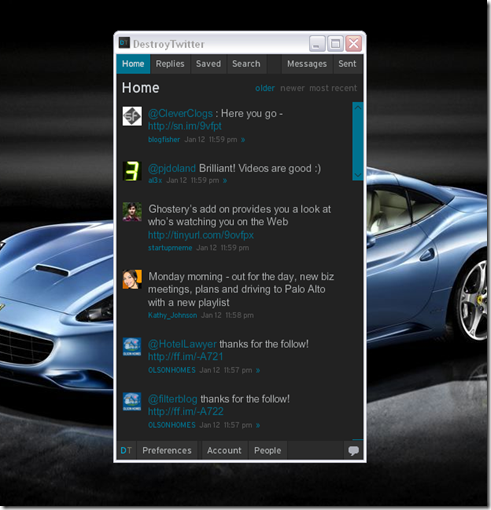Jump to most recent tweets
Screen dimensions: 491x510
click(x=333, y=88)
